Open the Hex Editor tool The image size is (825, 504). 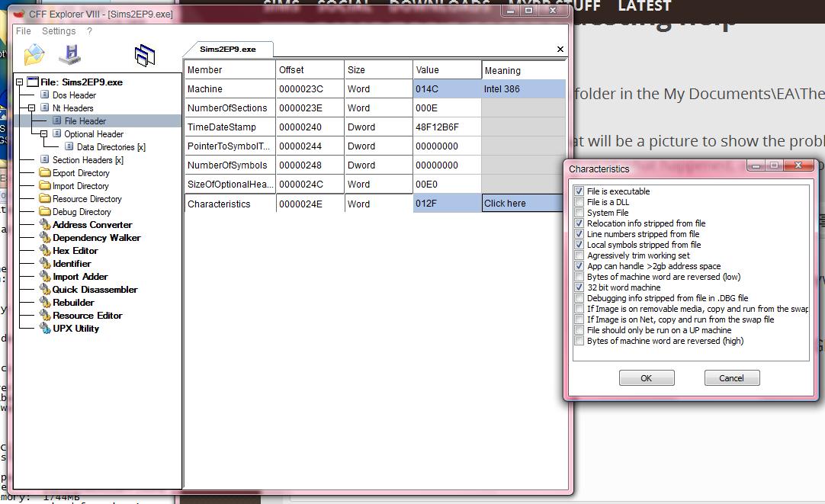pyautogui.click(x=75, y=251)
